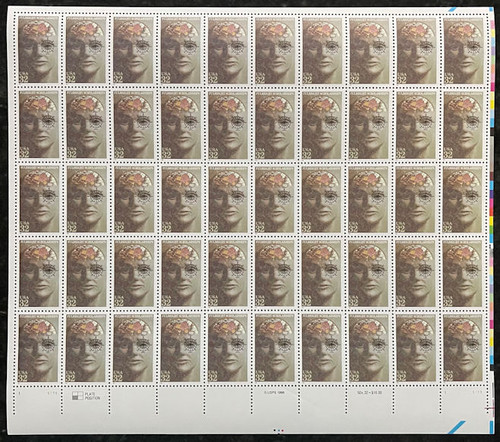This screenshot has width=500, height=442.
Task: Click the USPS copyright text in margin
Action: click(275, 392)
